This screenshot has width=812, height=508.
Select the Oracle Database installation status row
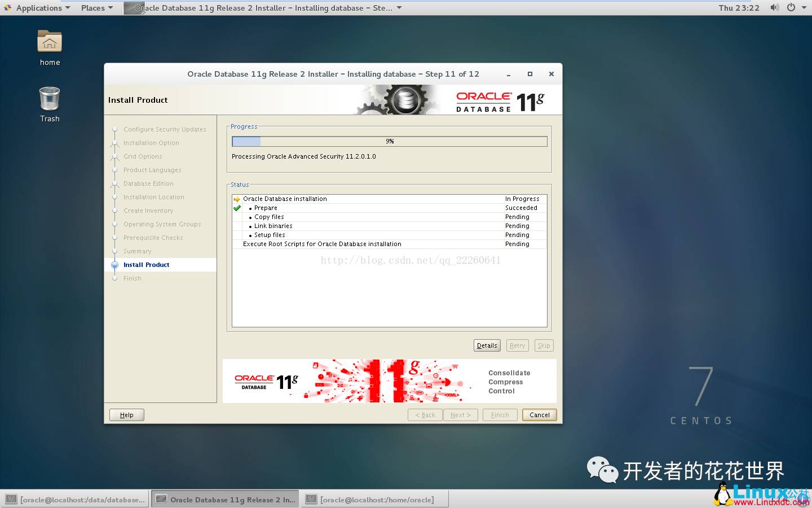389,199
